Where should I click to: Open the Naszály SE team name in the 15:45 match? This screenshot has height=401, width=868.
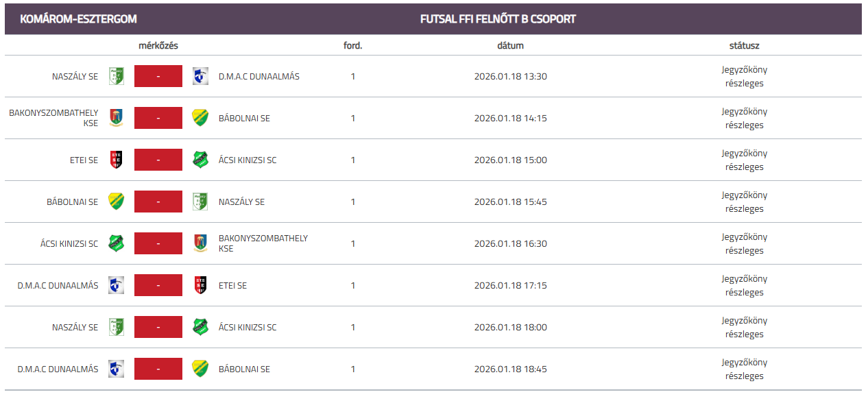241,202
